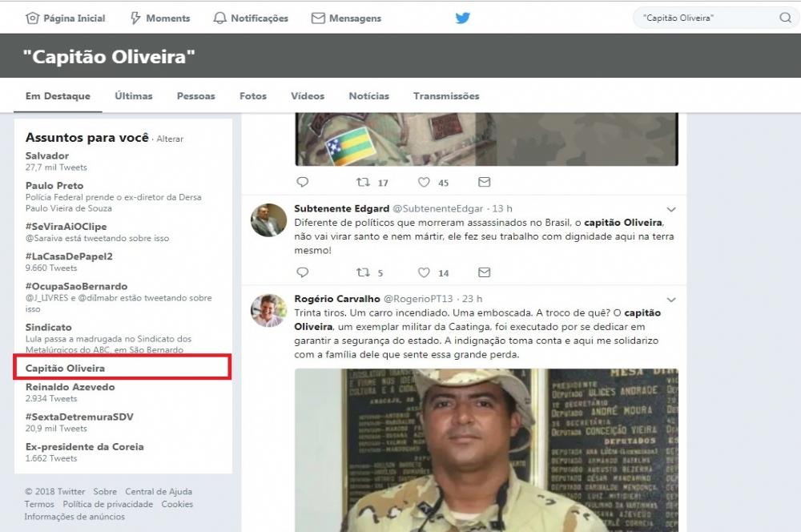This screenshot has width=801, height=532.
Task: Open the #LaCasaDePapel2 trending topic
Action: pos(69,256)
